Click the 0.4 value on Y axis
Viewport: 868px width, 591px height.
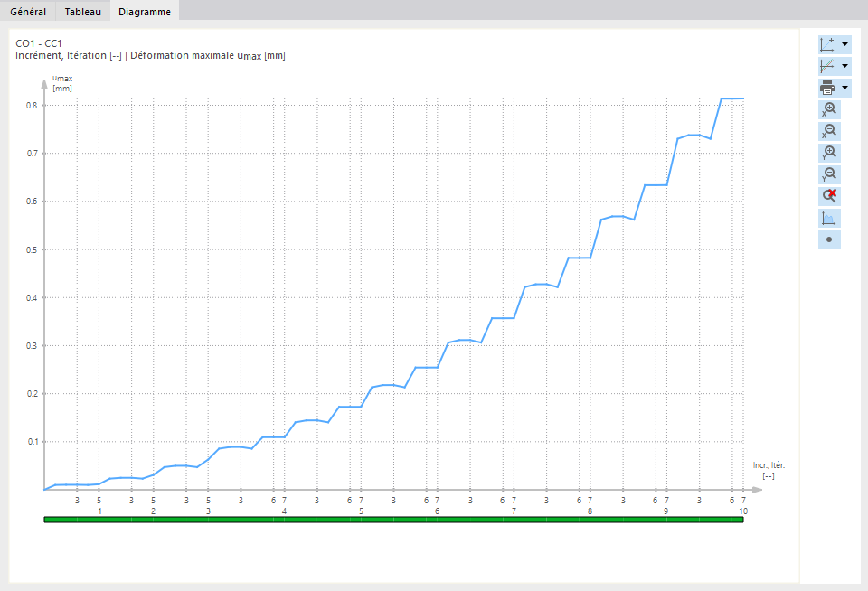pyautogui.click(x=33, y=297)
